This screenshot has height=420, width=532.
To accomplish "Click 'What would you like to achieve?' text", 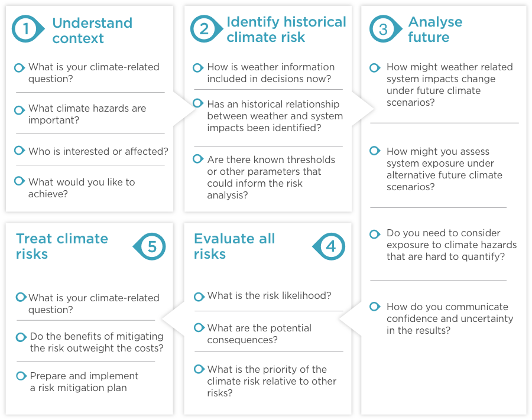I will (82, 188).
